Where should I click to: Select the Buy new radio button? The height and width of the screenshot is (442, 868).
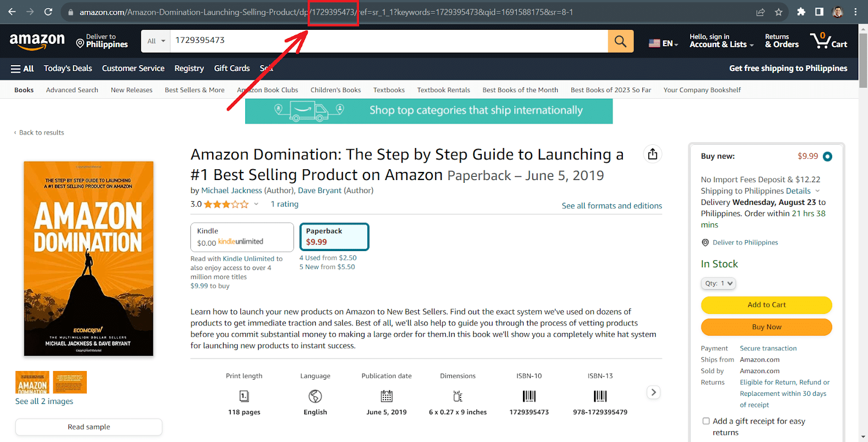(827, 157)
